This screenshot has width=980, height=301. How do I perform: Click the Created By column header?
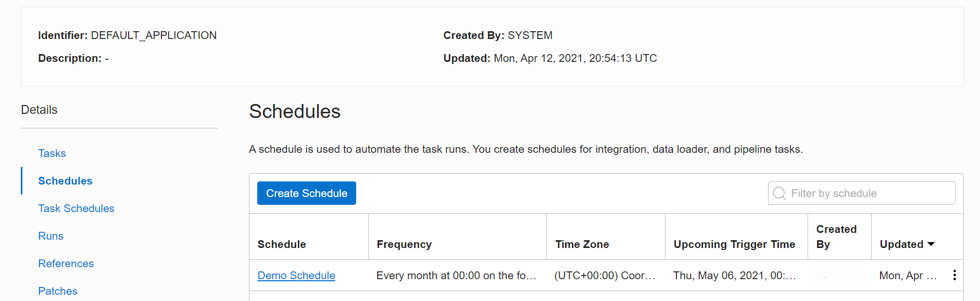point(836,237)
